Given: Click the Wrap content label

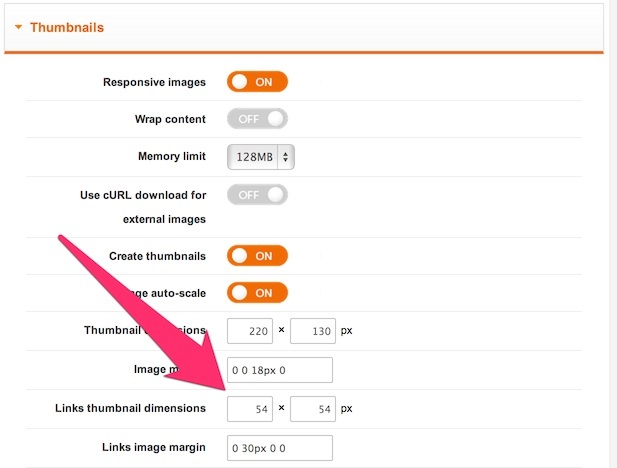Looking at the screenshot, I should pos(170,119).
